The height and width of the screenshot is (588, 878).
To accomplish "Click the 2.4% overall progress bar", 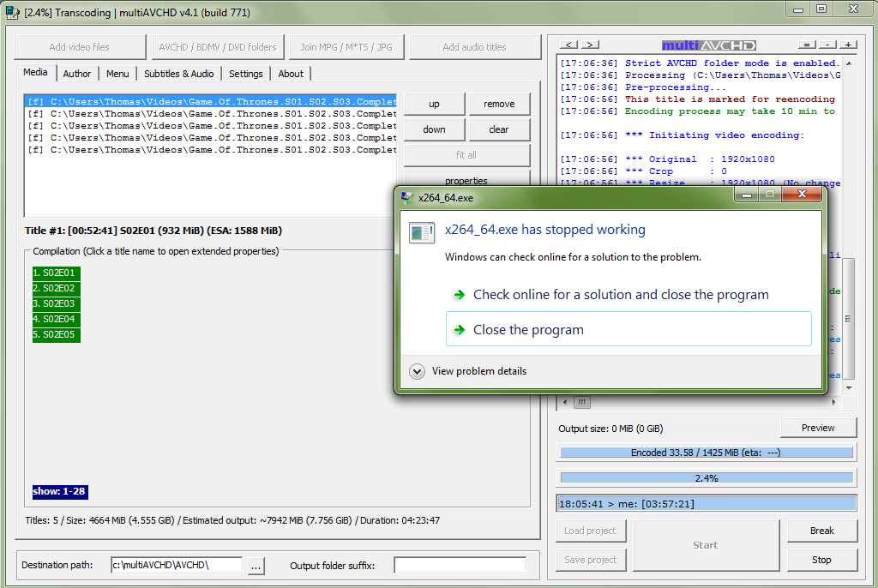I will click(707, 478).
